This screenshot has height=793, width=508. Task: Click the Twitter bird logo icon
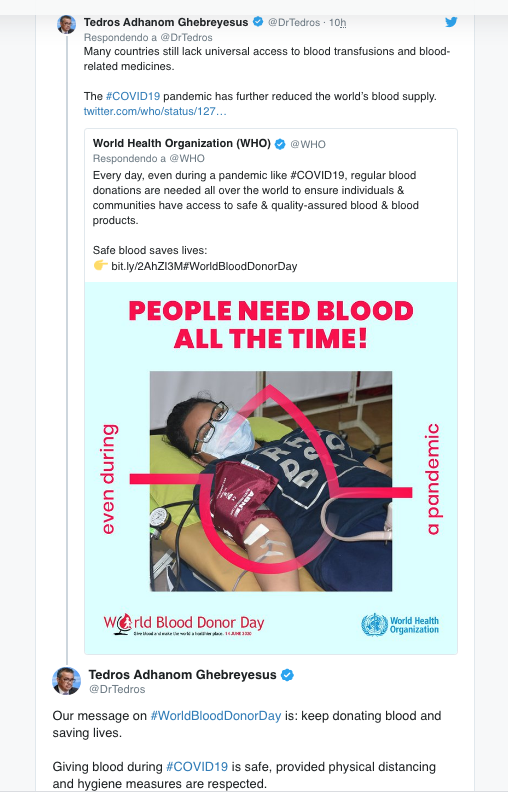[451, 22]
